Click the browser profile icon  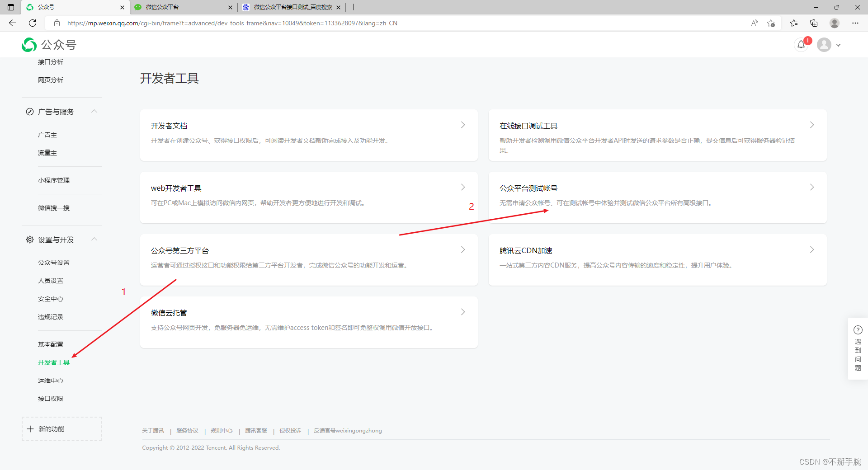click(x=835, y=23)
